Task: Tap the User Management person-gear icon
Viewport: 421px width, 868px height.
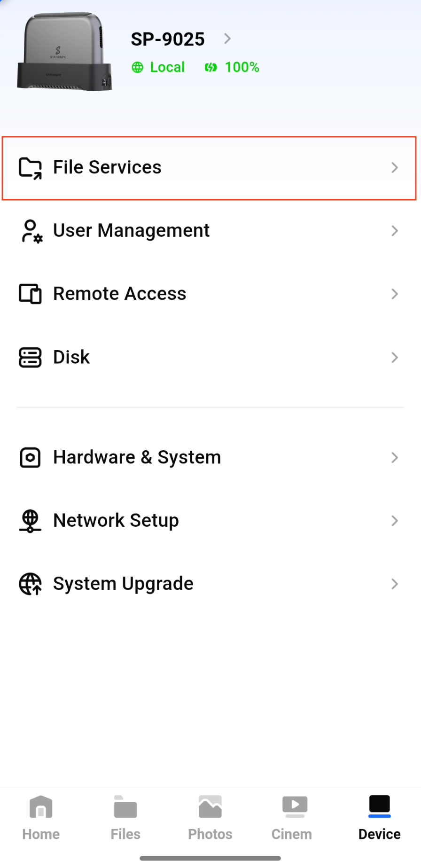Action: pyautogui.click(x=31, y=231)
